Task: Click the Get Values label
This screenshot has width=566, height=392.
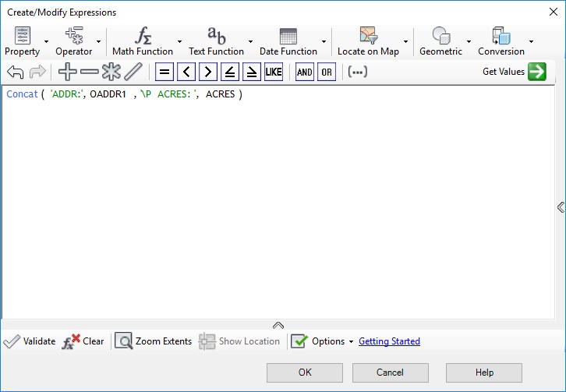Action: (x=504, y=72)
